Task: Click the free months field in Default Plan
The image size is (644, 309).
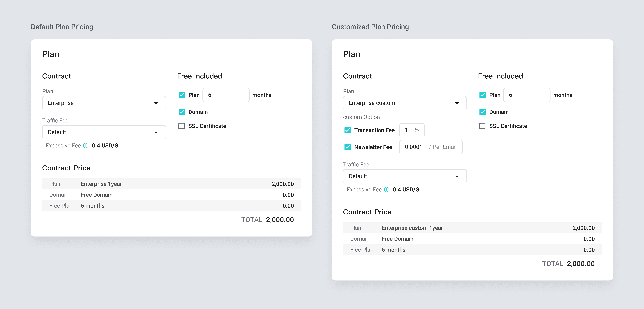Action: tap(226, 95)
